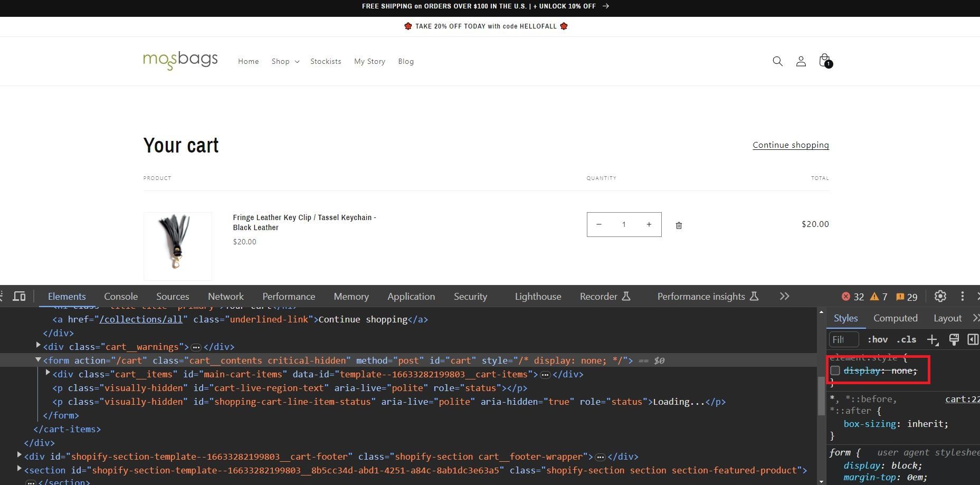980x485 pixels.
Task: Click the Continue shopping link
Action: pyautogui.click(x=791, y=145)
